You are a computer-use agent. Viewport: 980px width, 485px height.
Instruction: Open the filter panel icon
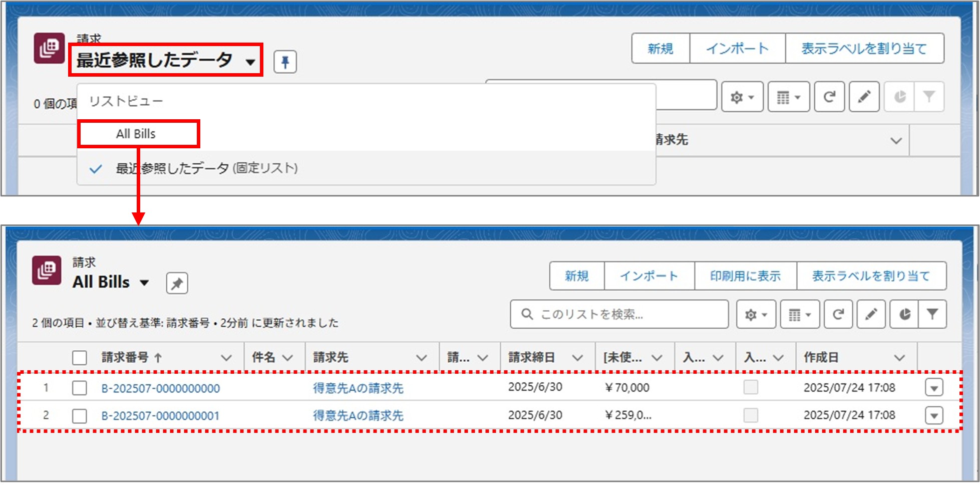(932, 314)
